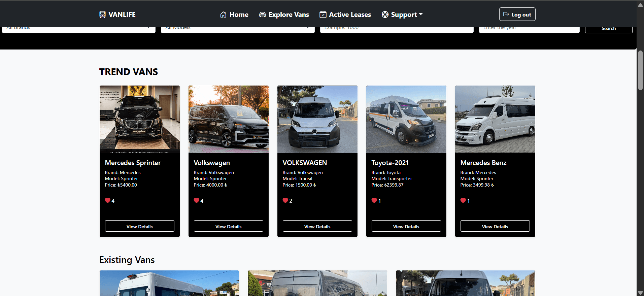Click the Mercedes Benz card title
The image size is (644, 296).
[483, 163]
